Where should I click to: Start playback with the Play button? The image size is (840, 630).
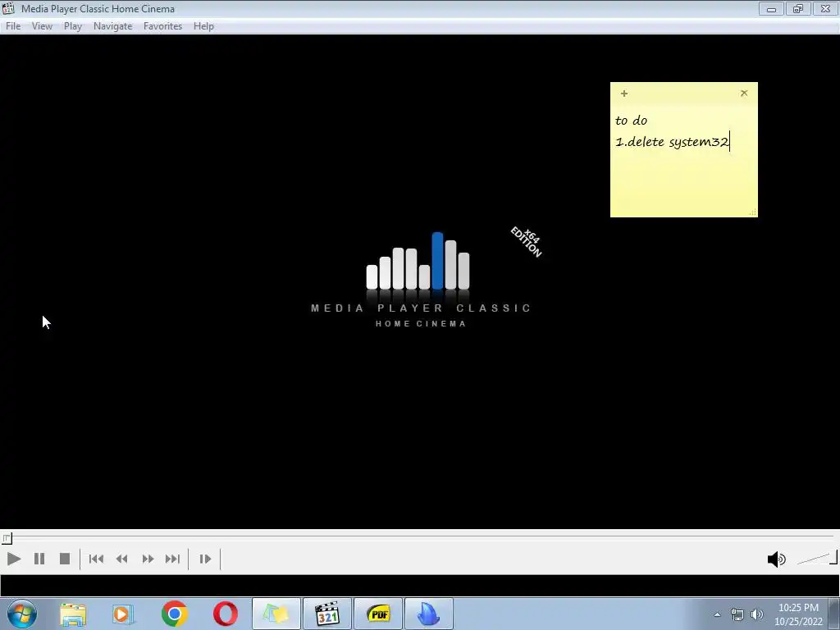click(14, 559)
